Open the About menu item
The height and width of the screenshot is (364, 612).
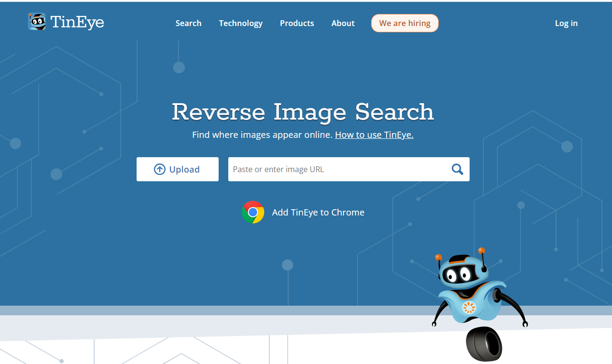coord(343,23)
